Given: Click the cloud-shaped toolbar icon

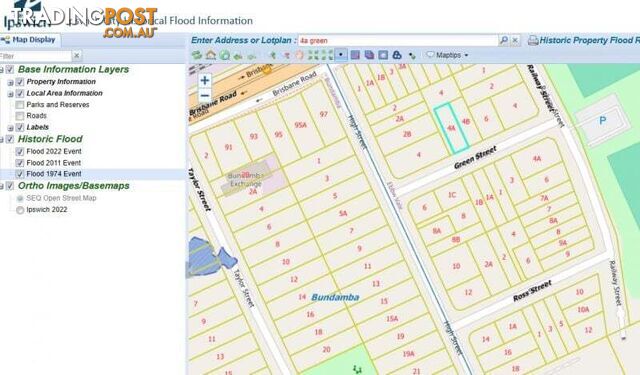Looking at the screenshot, I should pyautogui.click(x=397, y=55).
